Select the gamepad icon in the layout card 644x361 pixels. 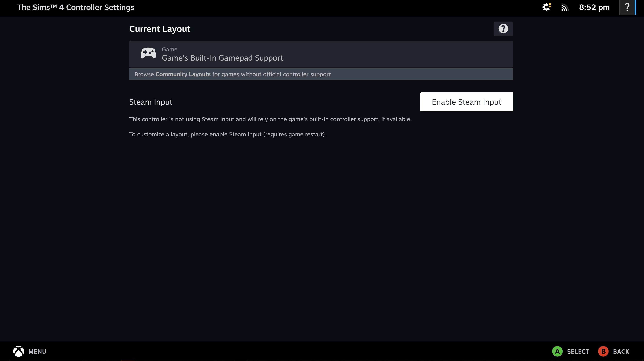(x=148, y=53)
